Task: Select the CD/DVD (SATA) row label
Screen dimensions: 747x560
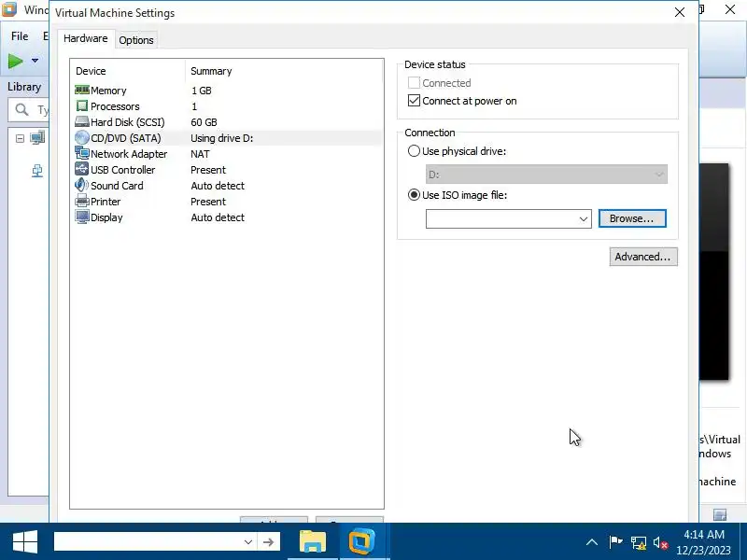Action: click(126, 138)
